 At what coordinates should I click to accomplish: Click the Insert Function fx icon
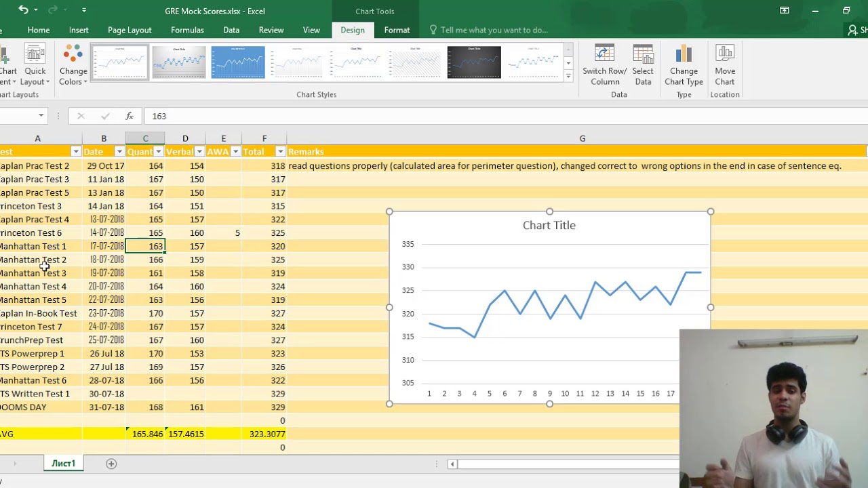[x=129, y=116]
